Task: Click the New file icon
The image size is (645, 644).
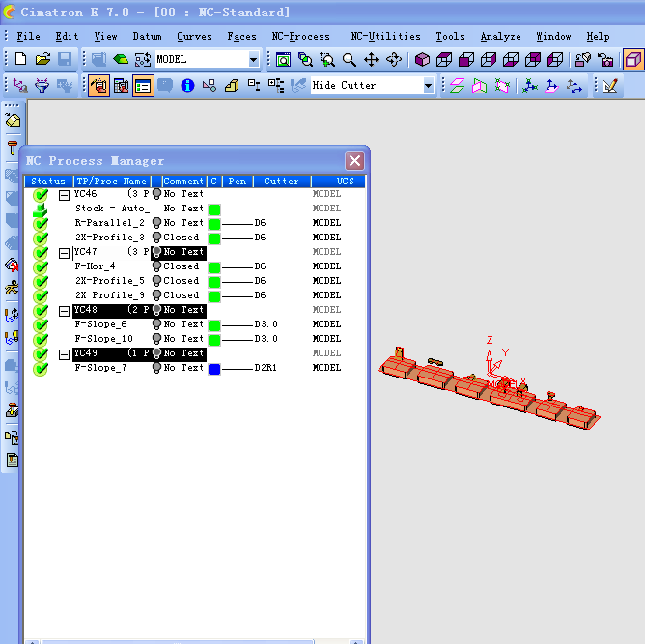Action: click(x=20, y=60)
